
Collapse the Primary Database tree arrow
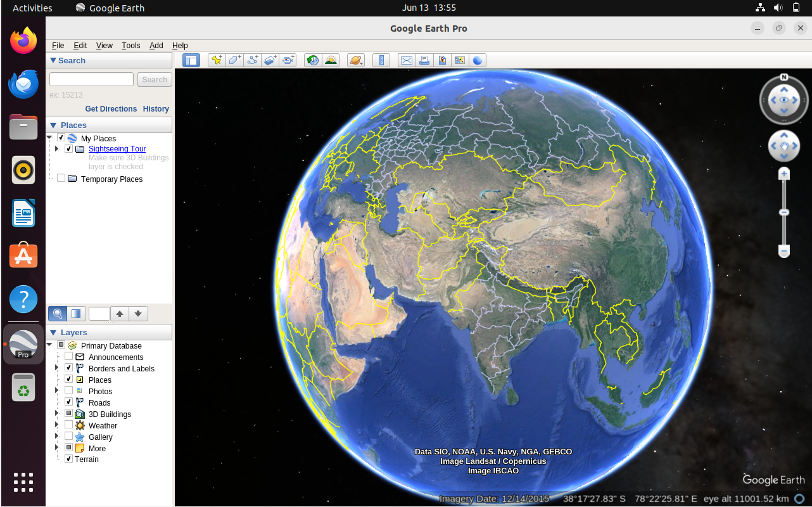click(50, 345)
